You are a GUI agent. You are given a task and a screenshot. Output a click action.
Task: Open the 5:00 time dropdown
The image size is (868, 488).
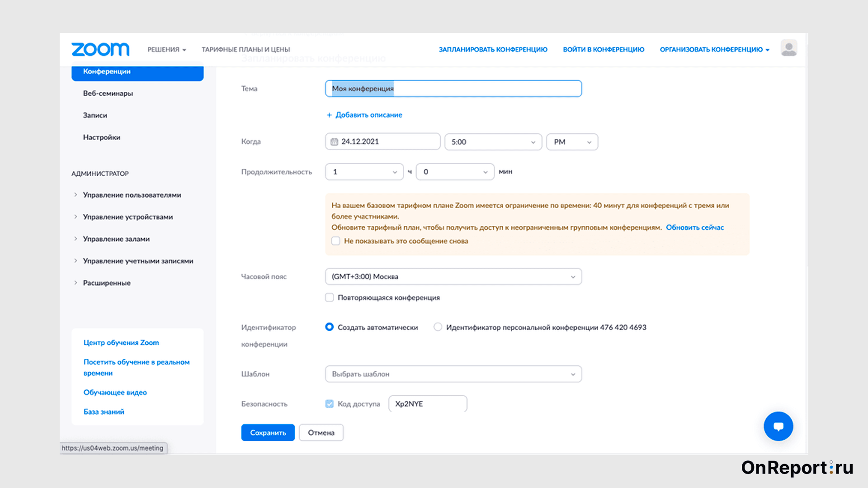(x=493, y=142)
